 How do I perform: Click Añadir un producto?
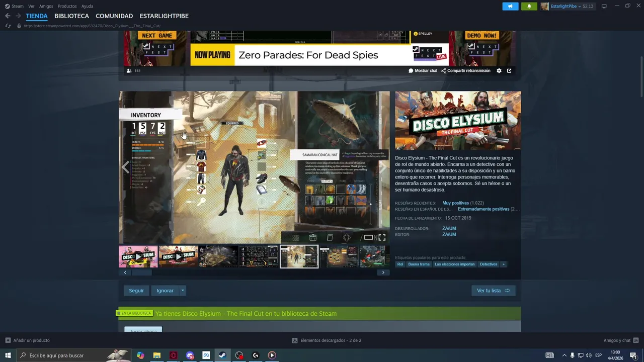[x=28, y=340]
